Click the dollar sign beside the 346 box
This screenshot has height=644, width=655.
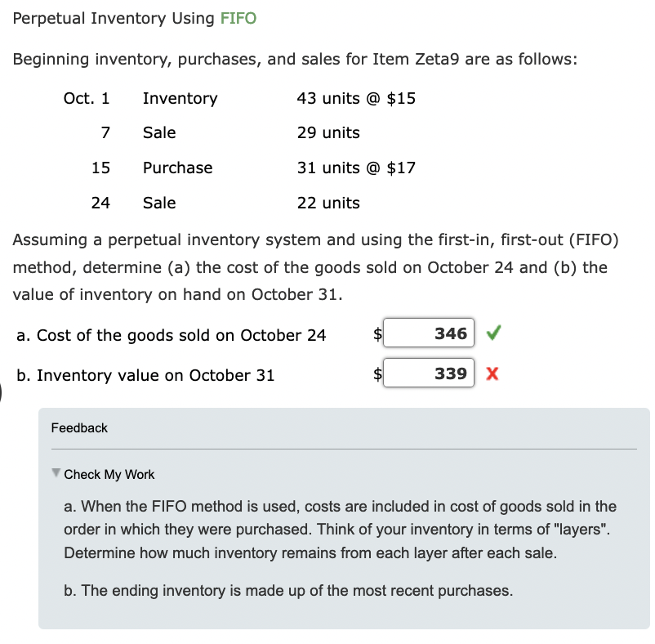pyautogui.click(x=377, y=333)
